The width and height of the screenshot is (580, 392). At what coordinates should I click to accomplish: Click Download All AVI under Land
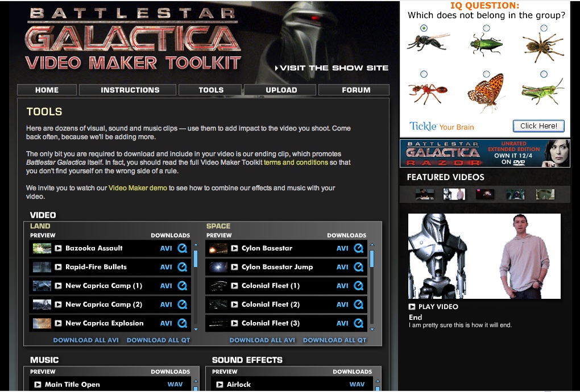click(x=86, y=340)
